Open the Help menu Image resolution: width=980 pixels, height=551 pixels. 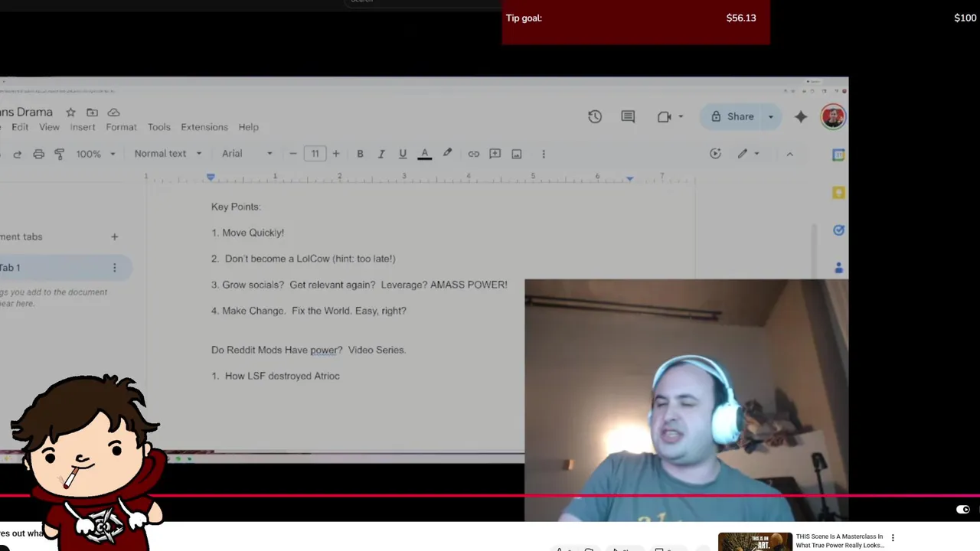(248, 127)
